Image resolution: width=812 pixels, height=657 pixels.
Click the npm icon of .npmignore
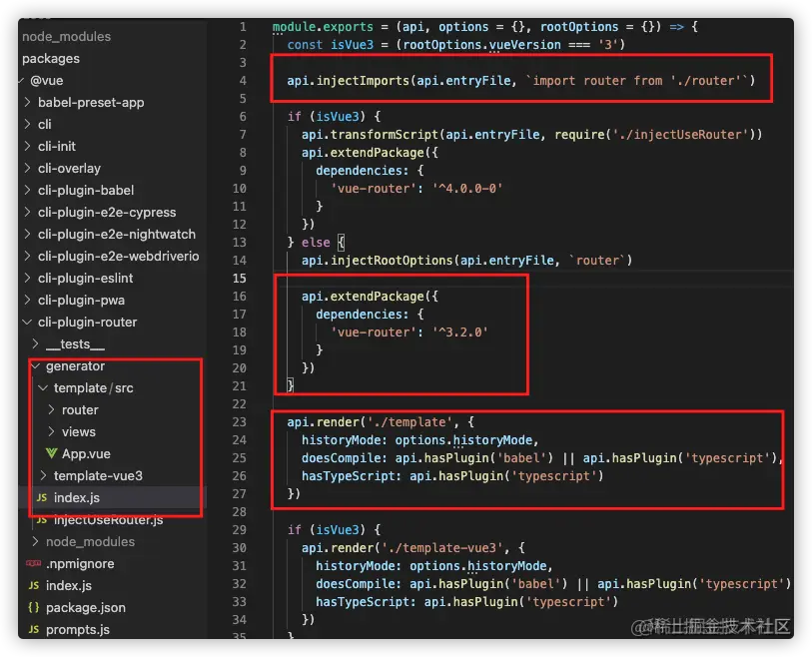(34, 563)
